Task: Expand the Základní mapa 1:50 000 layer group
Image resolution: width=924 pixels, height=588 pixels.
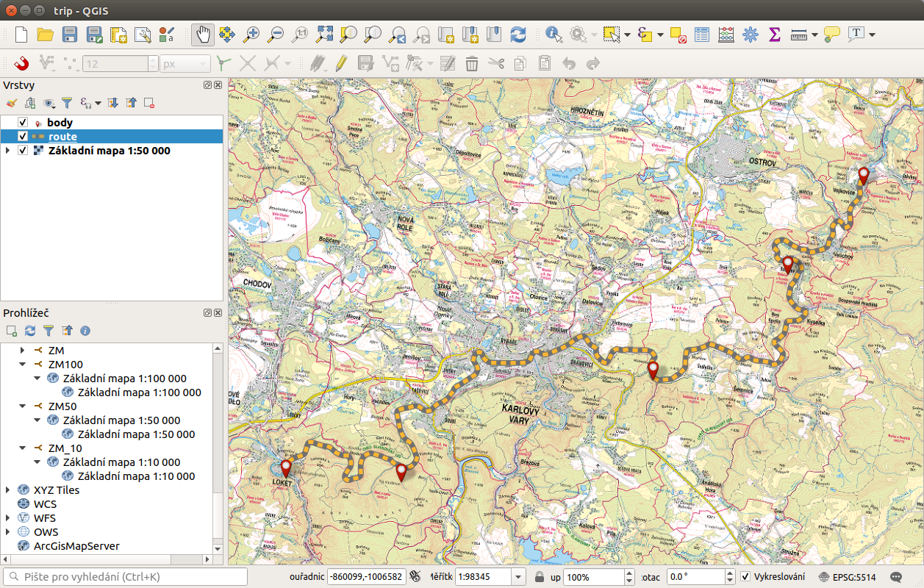Action: point(7,151)
